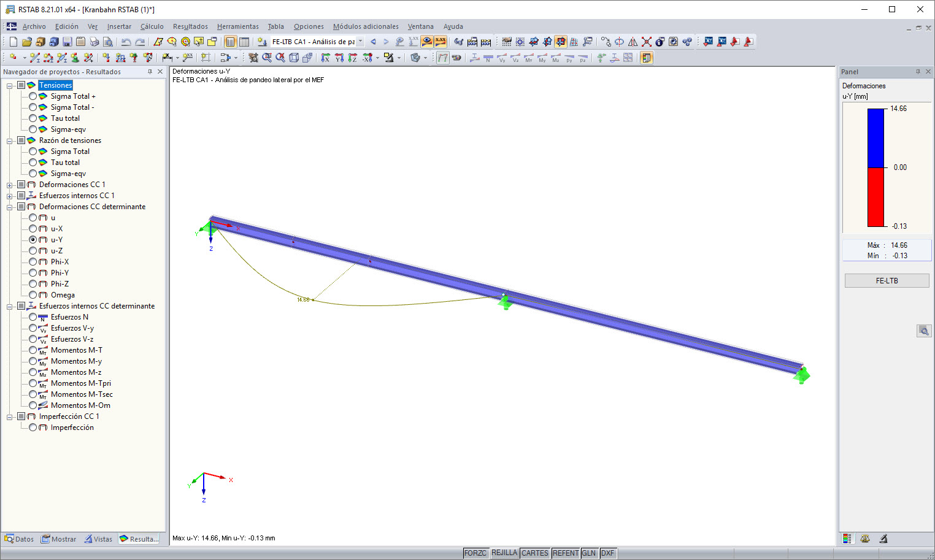The image size is (935, 560).
Task: Redo the last undone action
Action: (140, 42)
